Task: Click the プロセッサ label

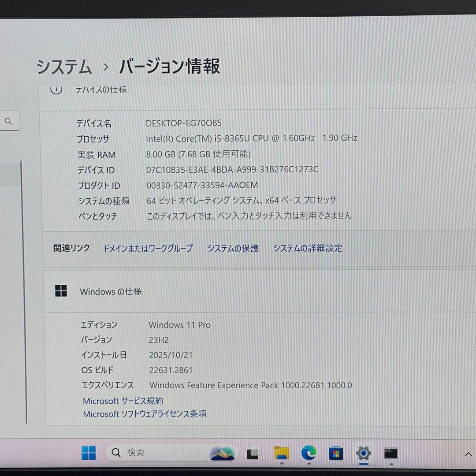Action: pyautogui.click(x=93, y=139)
